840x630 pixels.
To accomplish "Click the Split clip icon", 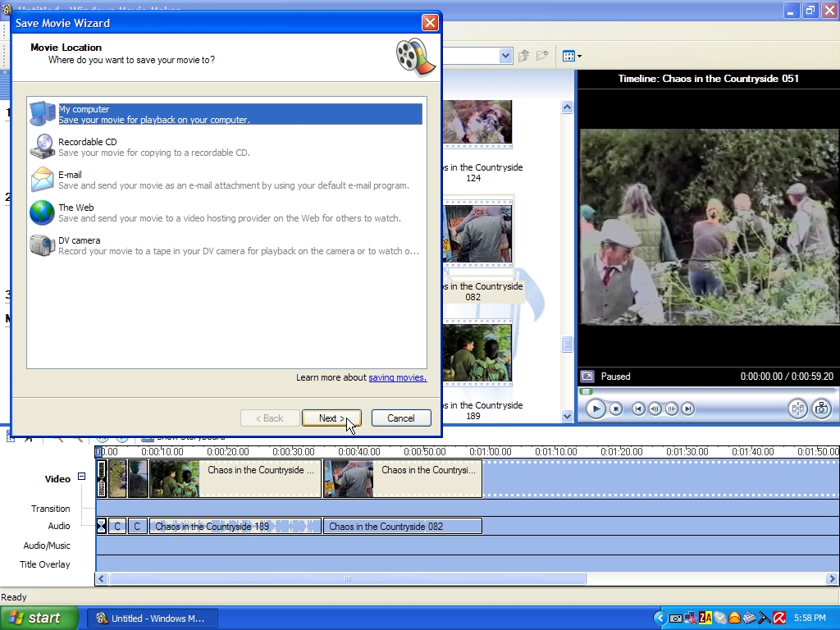I will [797, 409].
